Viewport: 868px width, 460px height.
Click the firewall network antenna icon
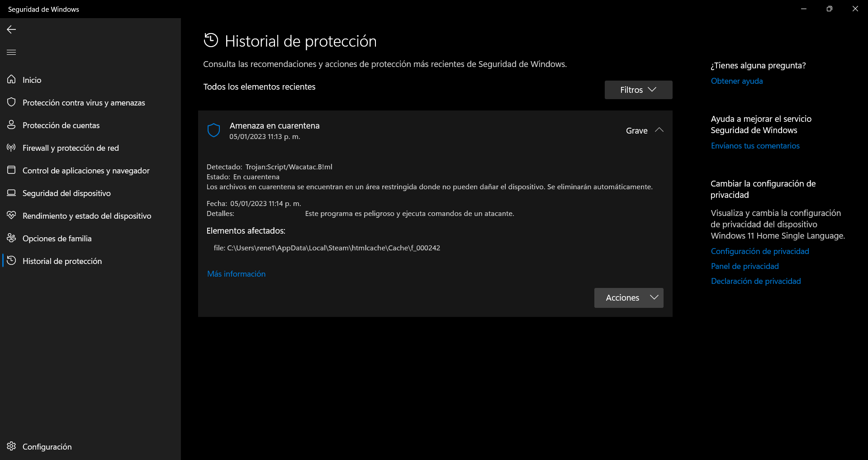point(11,147)
